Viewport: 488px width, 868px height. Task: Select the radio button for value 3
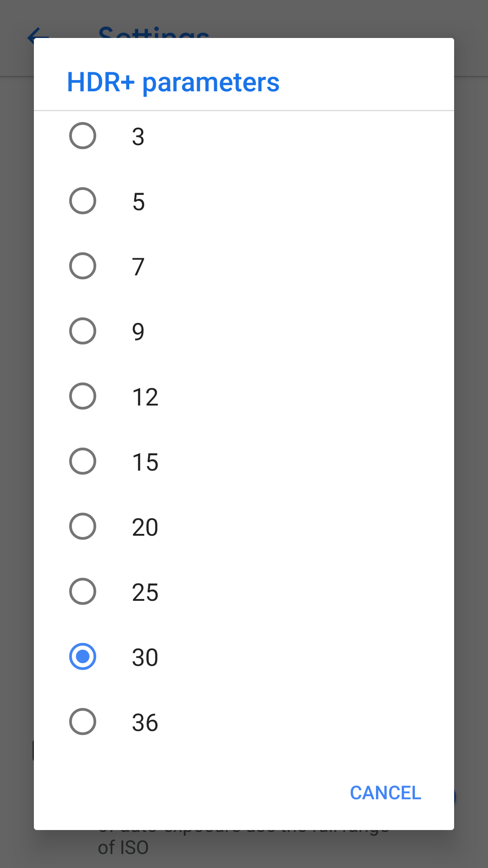(83, 136)
